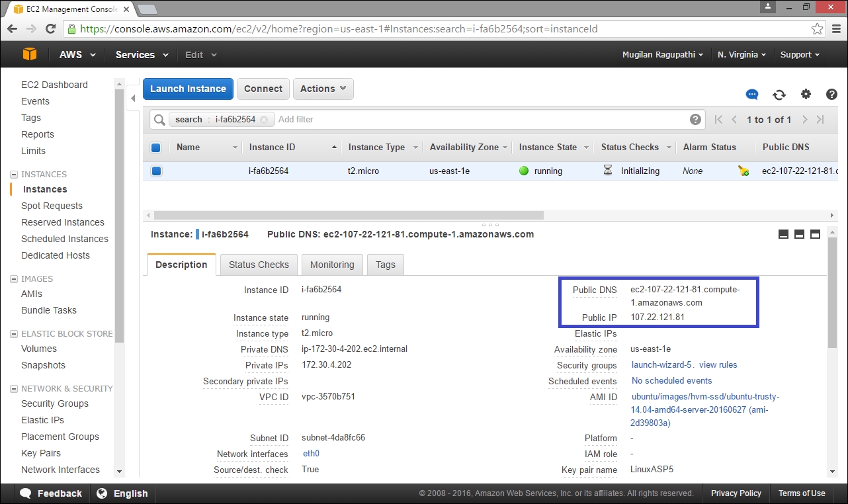Refresh the instance list

point(779,95)
